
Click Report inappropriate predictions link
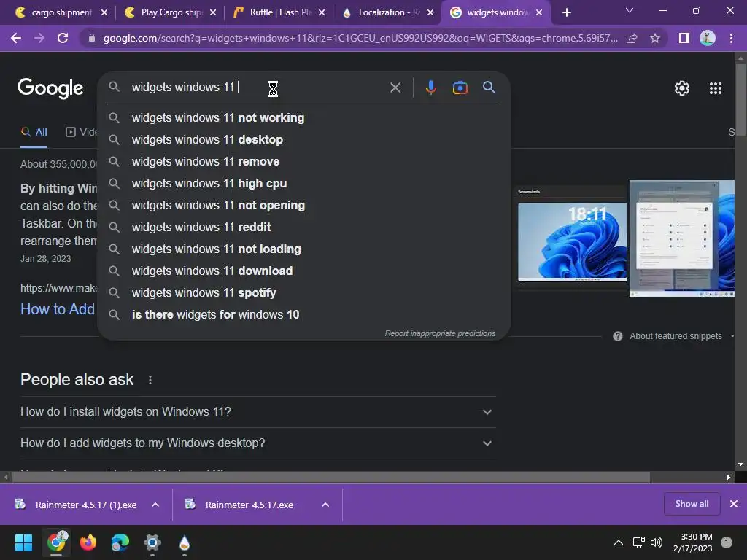(x=440, y=333)
